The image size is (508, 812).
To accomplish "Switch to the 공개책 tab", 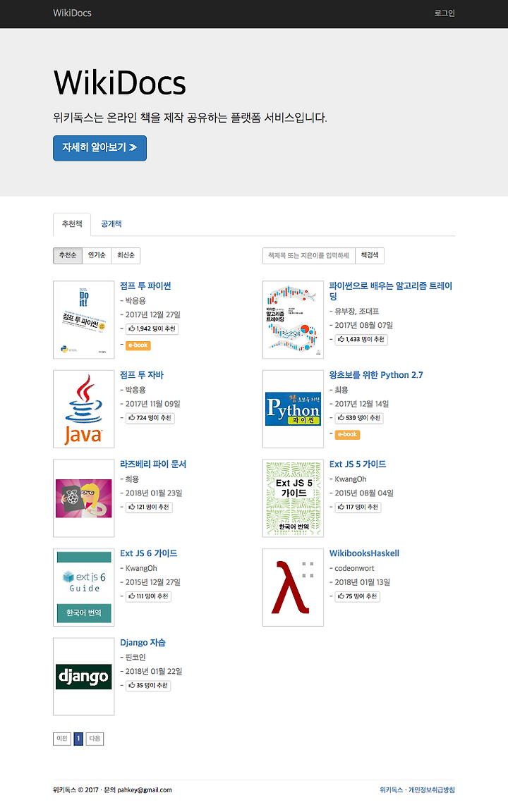I will coord(111,224).
